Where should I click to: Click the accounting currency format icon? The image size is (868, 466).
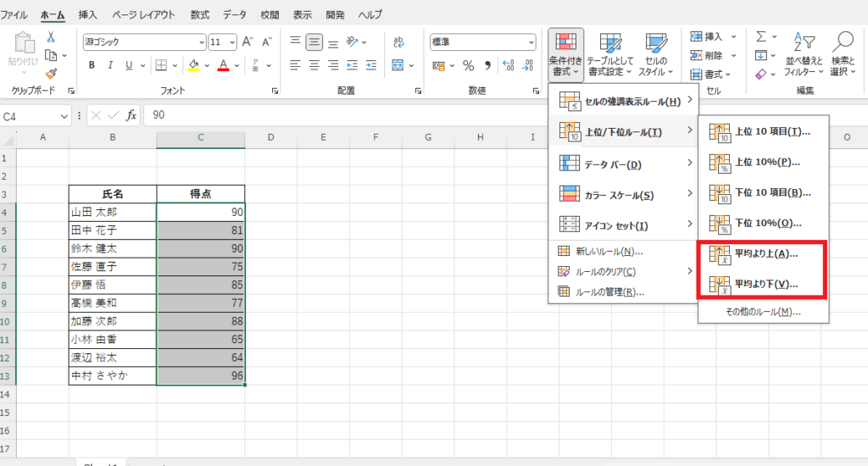[438, 65]
